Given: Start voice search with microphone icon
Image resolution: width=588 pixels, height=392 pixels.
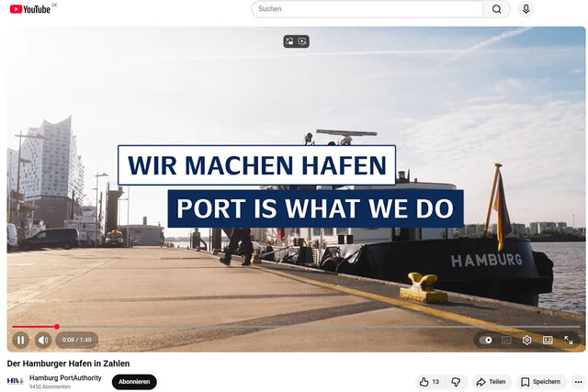Looking at the screenshot, I should click(x=526, y=9).
